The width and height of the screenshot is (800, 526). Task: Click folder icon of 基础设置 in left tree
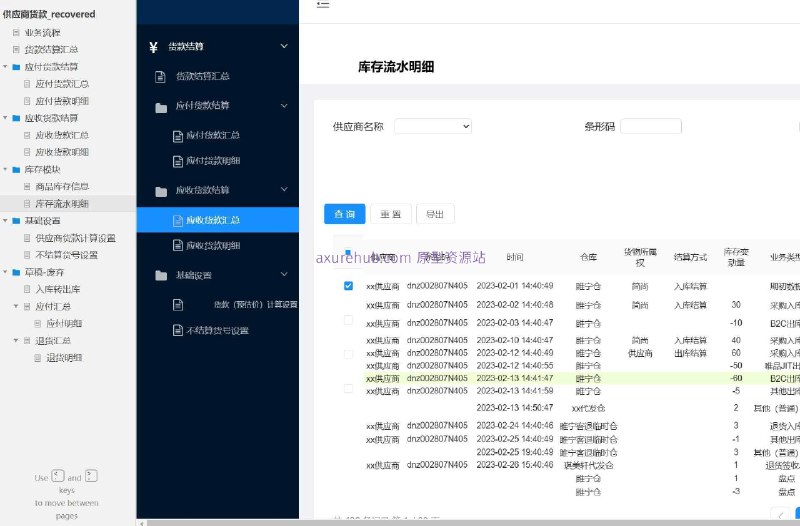16,221
